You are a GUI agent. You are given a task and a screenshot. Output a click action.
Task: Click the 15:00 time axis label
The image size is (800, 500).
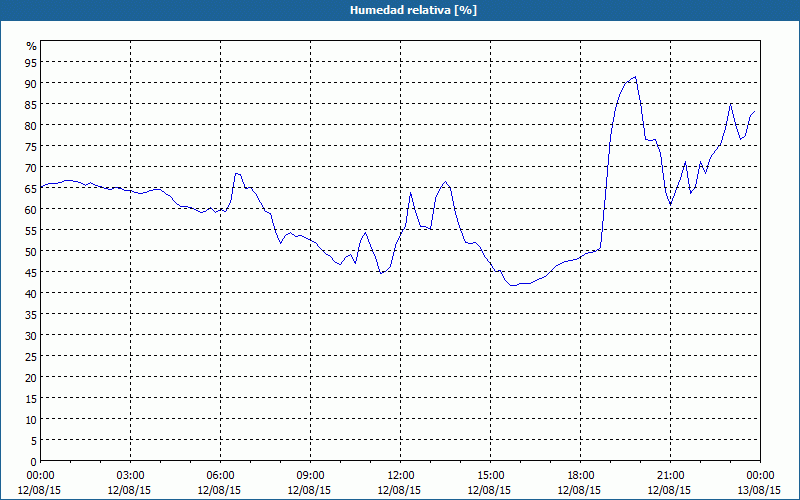[490, 476]
